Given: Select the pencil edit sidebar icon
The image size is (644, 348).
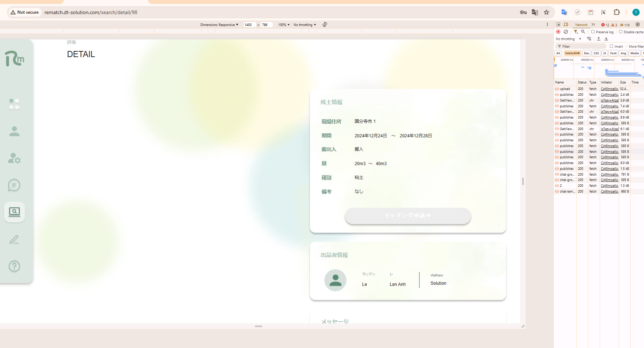Looking at the screenshot, I should 14,239.
